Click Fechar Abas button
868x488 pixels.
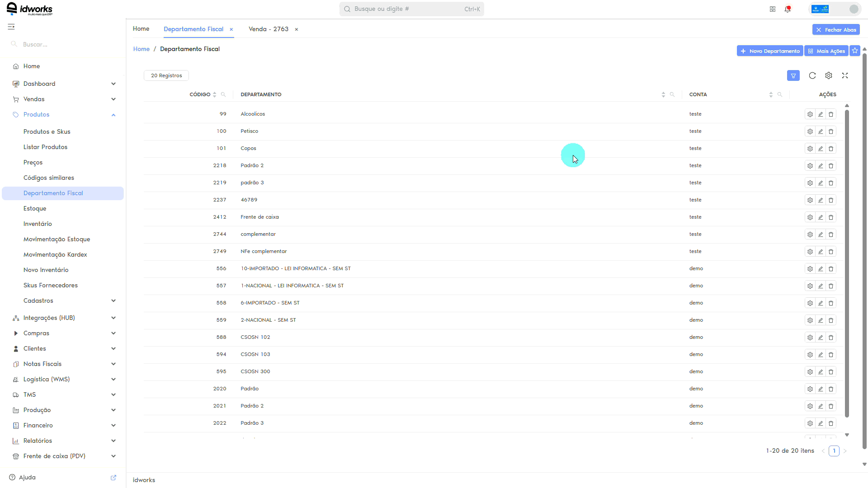[836, 30]
